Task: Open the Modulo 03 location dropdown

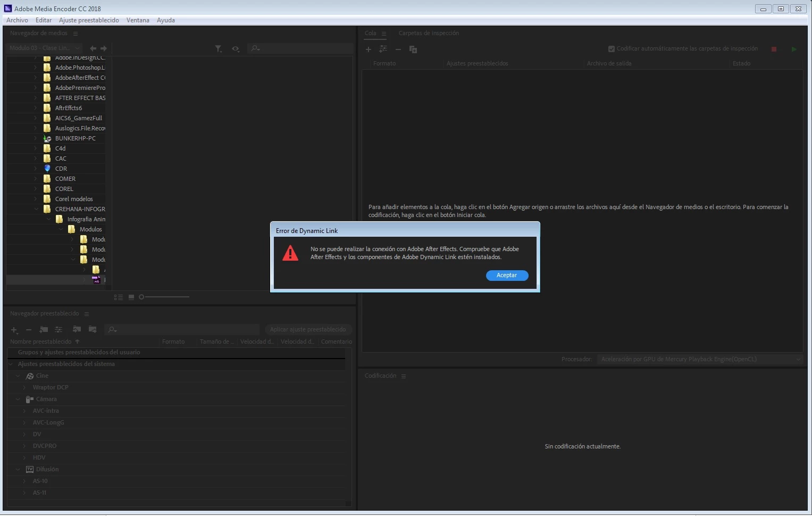Action: tap(45, 48)
